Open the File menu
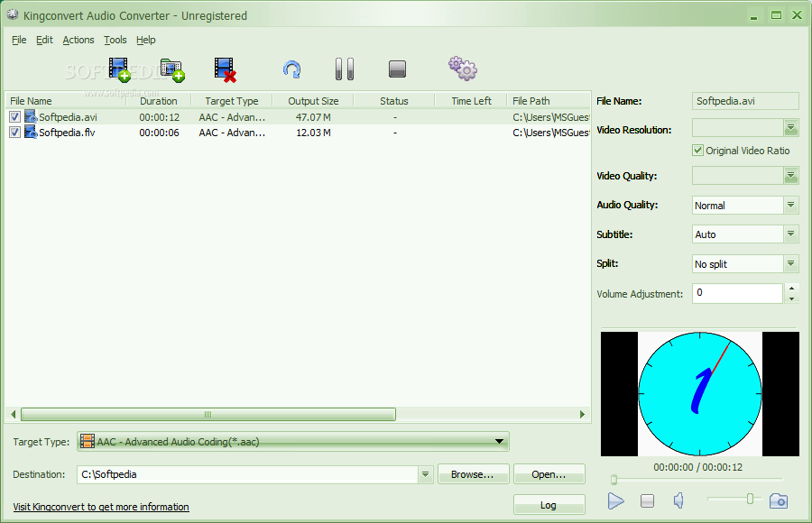The image size is (812, 523). (19, 40)
